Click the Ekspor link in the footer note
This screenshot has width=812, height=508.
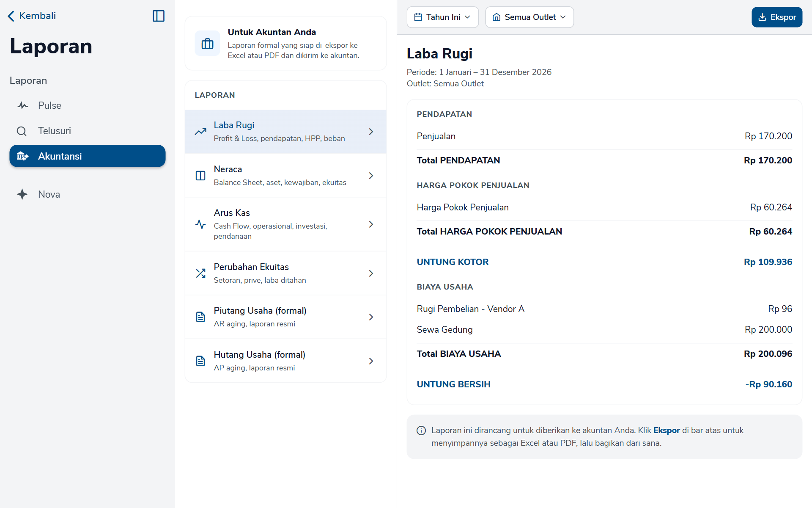pyautogui.click(x=667, y=431)
